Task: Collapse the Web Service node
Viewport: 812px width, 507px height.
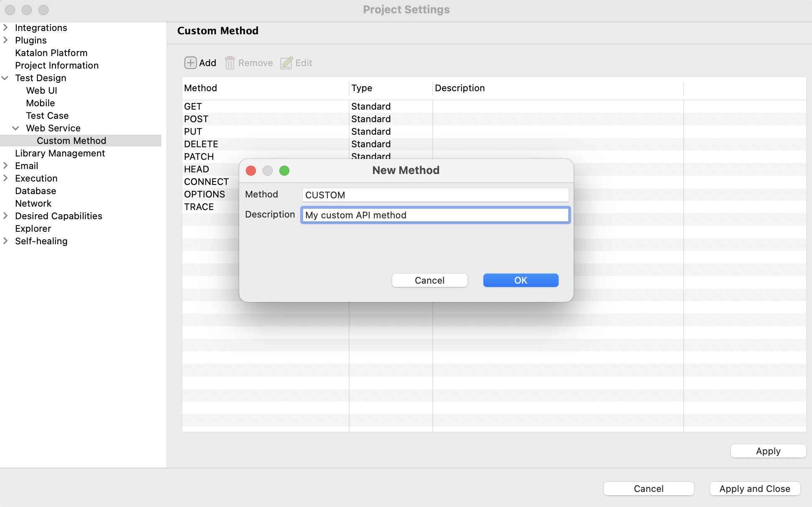Action: [x=16, y=128]
